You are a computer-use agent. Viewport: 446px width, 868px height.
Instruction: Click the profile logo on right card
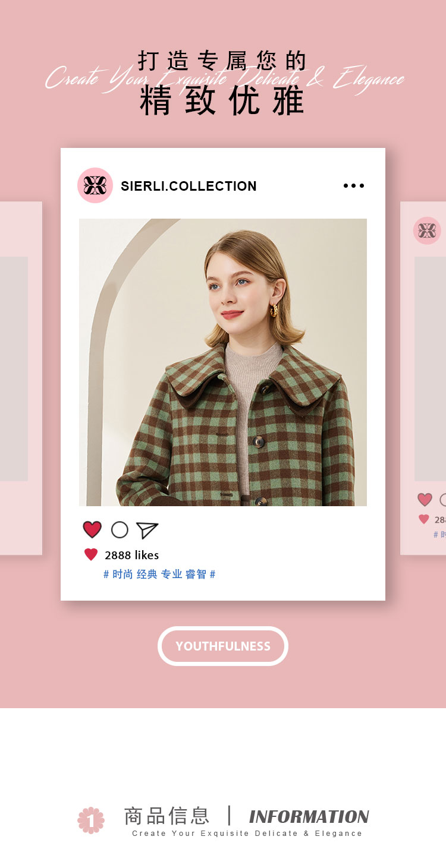(x=427, y=231)
